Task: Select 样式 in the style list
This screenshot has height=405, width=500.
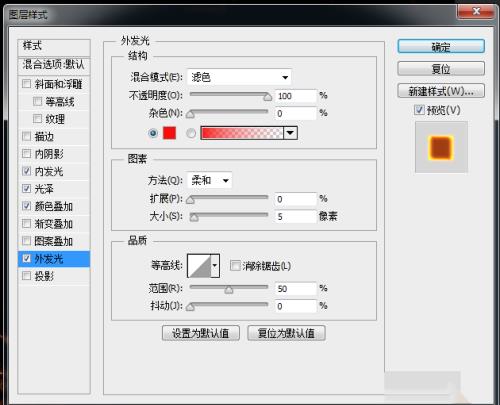Action: coord(54,47)
